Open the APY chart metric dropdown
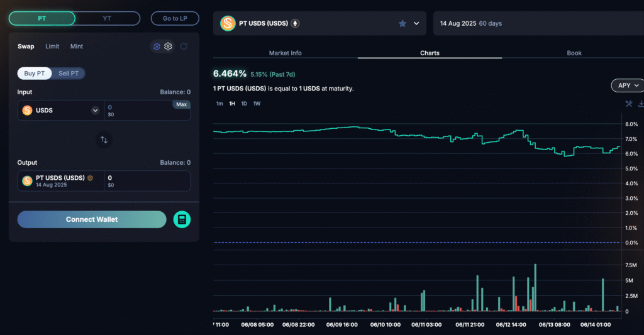Image resolution: width=644 pixels, height=335 pixels. [628, 85]
